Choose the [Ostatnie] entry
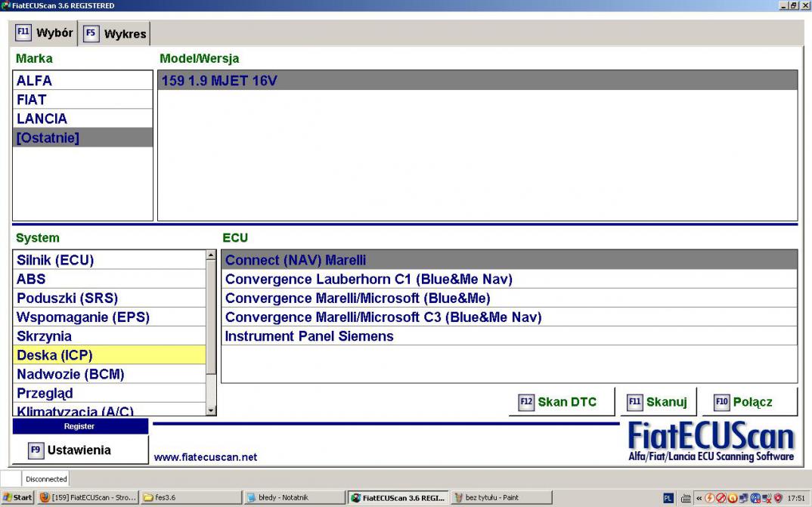 (82, 138)
